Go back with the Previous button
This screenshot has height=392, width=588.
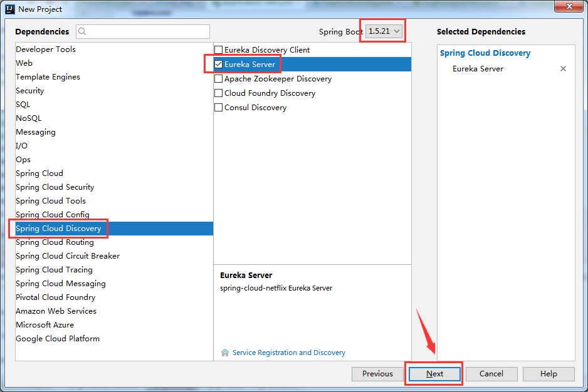click(x=377, y=374)
